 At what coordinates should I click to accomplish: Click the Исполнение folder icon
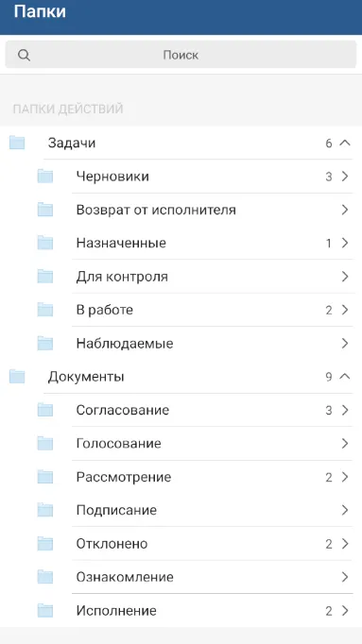[45, 611]
